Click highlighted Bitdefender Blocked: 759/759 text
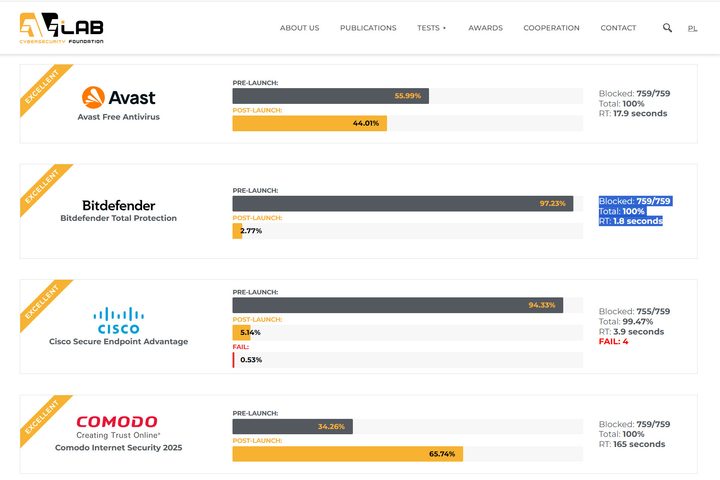 click(636, 201)
